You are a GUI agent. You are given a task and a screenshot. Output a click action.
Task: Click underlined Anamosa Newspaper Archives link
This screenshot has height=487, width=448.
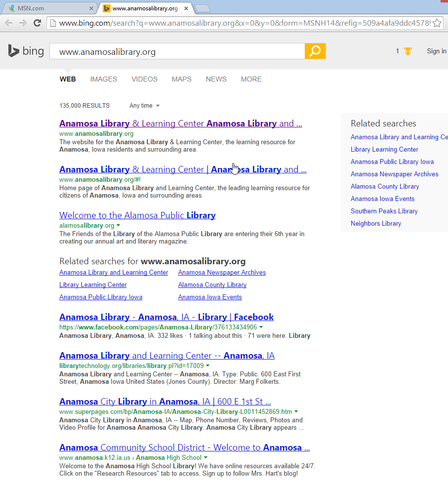point(222,272)
